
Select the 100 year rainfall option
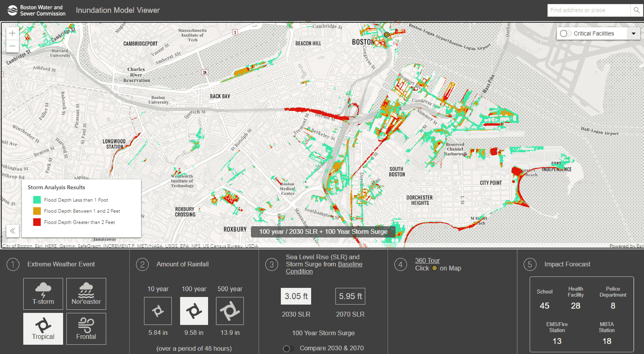point(194,311)
